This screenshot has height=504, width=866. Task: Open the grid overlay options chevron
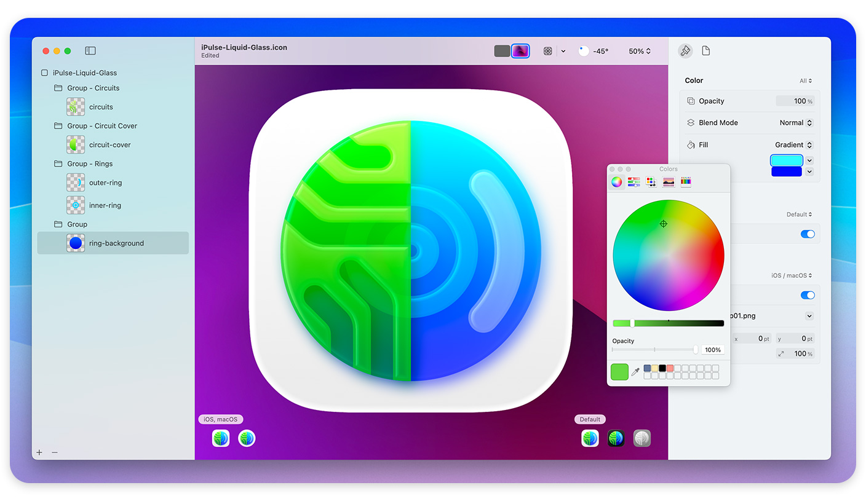[563, 51]
